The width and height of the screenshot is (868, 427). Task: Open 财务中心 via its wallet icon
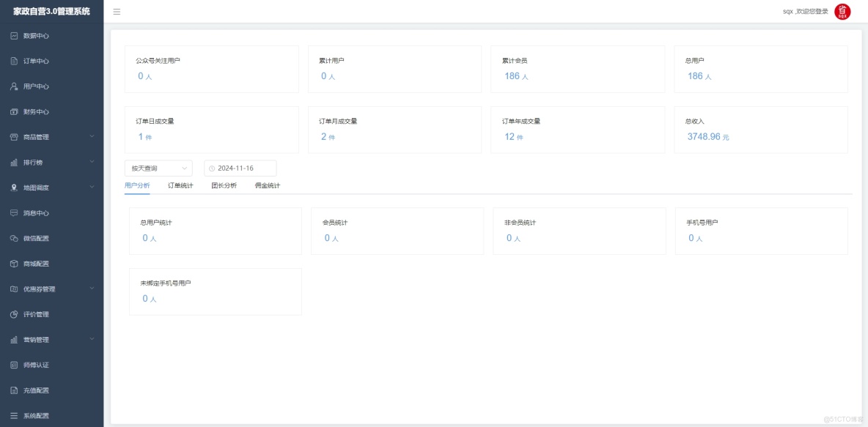tap(15, 112)
